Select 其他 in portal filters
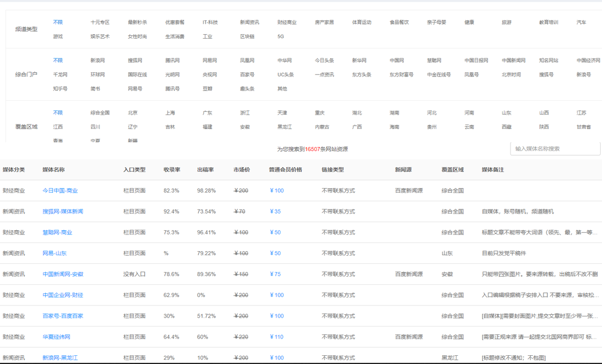Viewport: 602px width, 364px height. point(282,89)
